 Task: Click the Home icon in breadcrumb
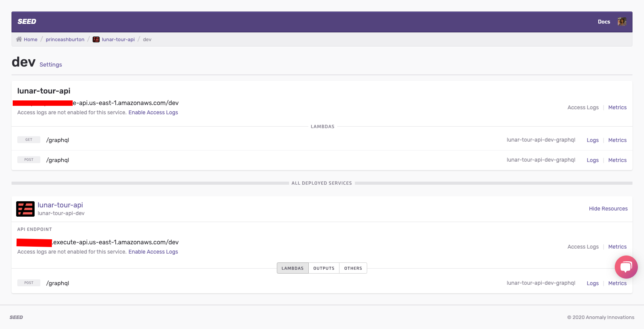[x=19, y=39]
